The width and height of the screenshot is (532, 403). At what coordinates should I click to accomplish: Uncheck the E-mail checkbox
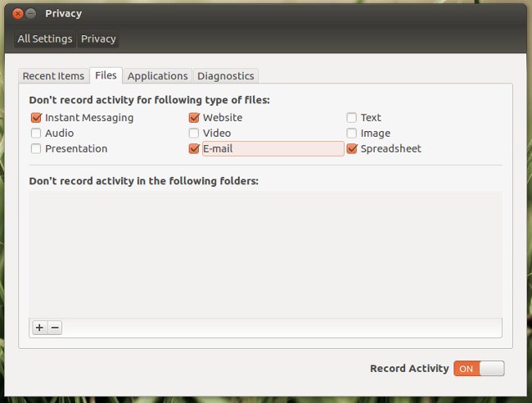[194, 149]
